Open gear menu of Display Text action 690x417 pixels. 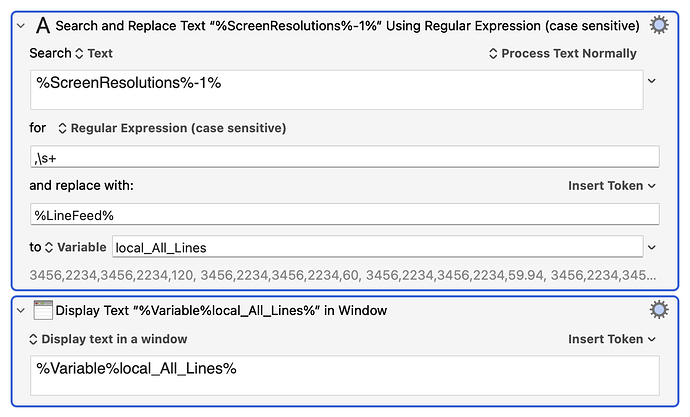pos(659,310)
